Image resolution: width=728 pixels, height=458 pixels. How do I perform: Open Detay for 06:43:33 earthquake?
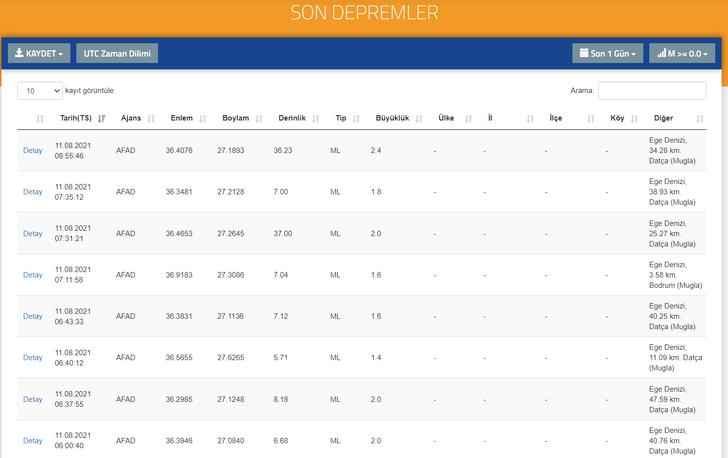32,316
